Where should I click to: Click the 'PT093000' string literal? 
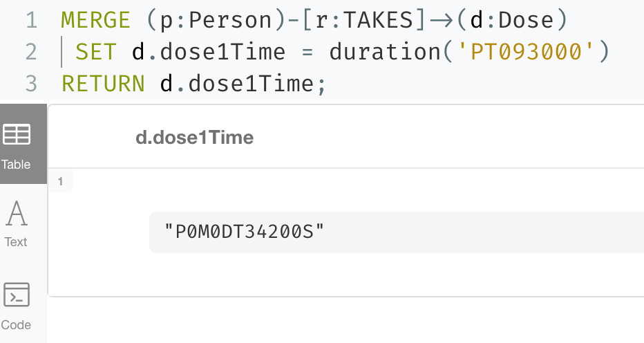point(526,52)
